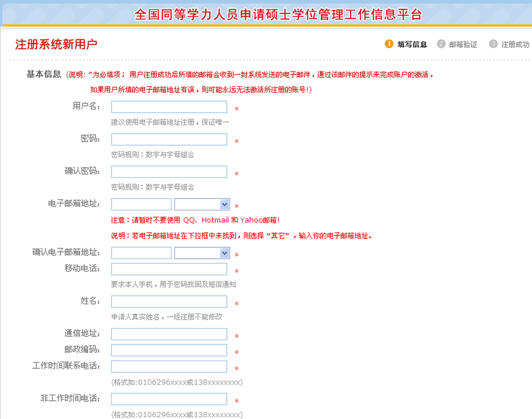Image resolution: width=532 pixels, height=419 pixels.
Task: Click the 邮政编码 input field
Action: pyautogui.click(x=168, y=350)
